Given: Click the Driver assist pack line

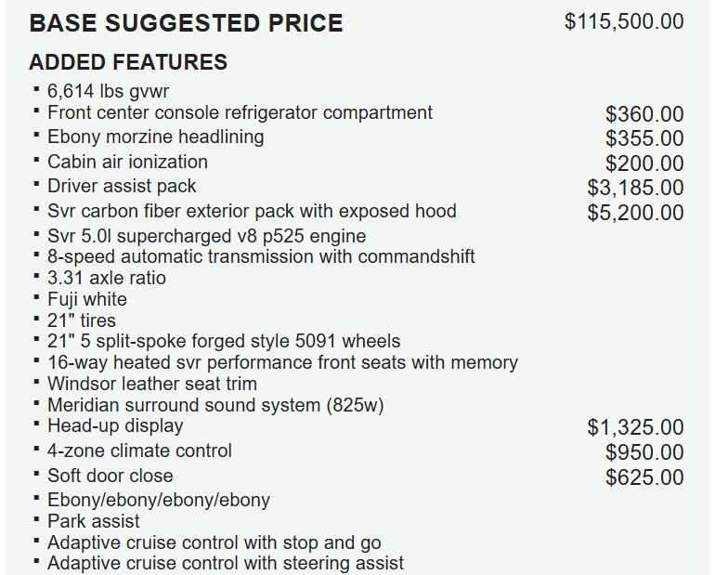Looking at the screenshot, I should (122, 186).
